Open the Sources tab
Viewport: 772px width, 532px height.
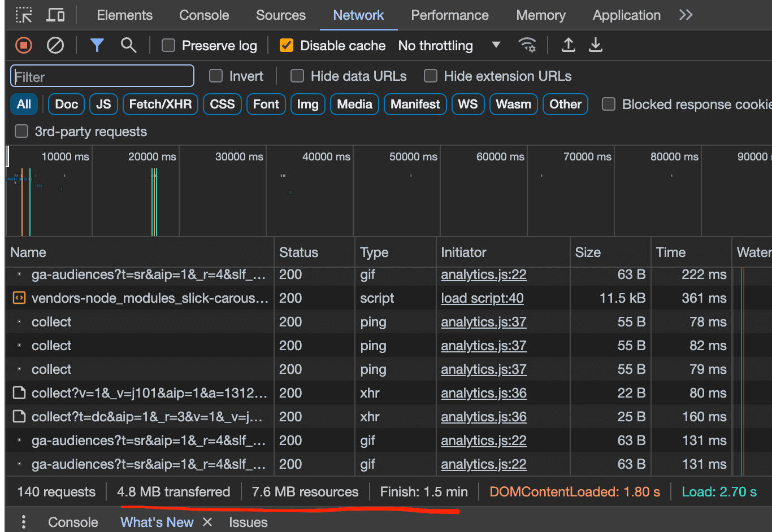pos(281,15)
